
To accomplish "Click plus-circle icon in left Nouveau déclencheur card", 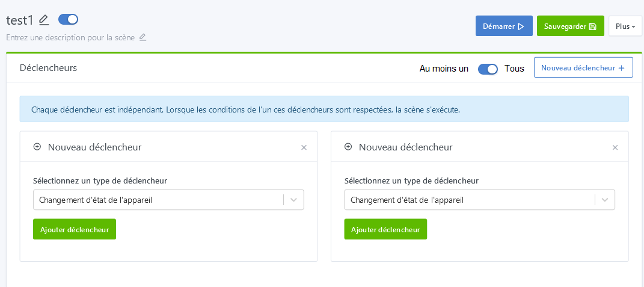I will click(37, 147).
